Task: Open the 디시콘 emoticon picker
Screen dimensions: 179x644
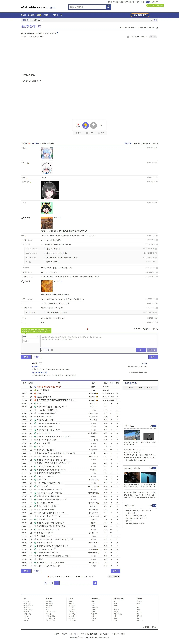Action: [x=45, y=350]
